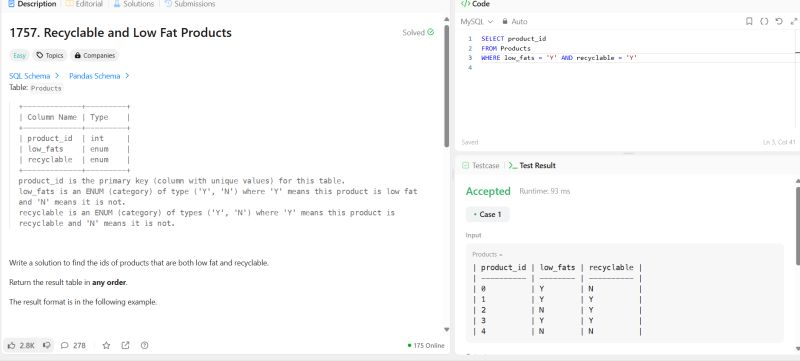This screenshot has height=361, width=800.
Task: Open the MySQL language dropdown
Action: click(x=477, y=21)
